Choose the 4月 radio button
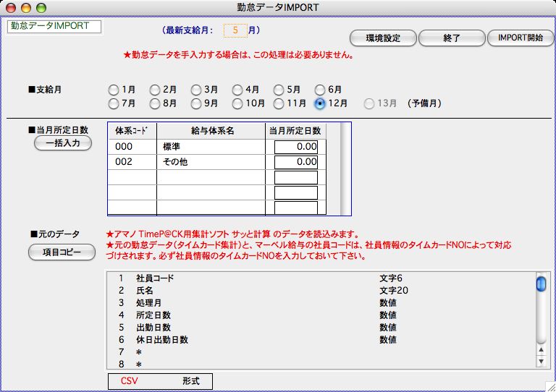Screen dimensions: 556x392 point(237,90)
